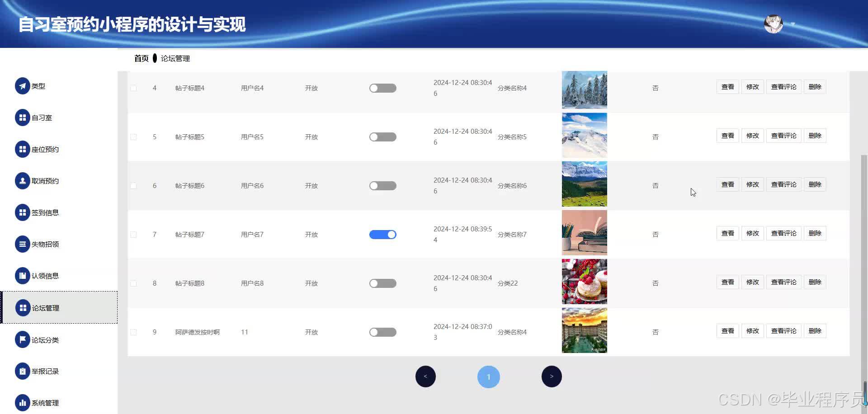Click 删除 for 帖子标题4

tap(815, 87)
